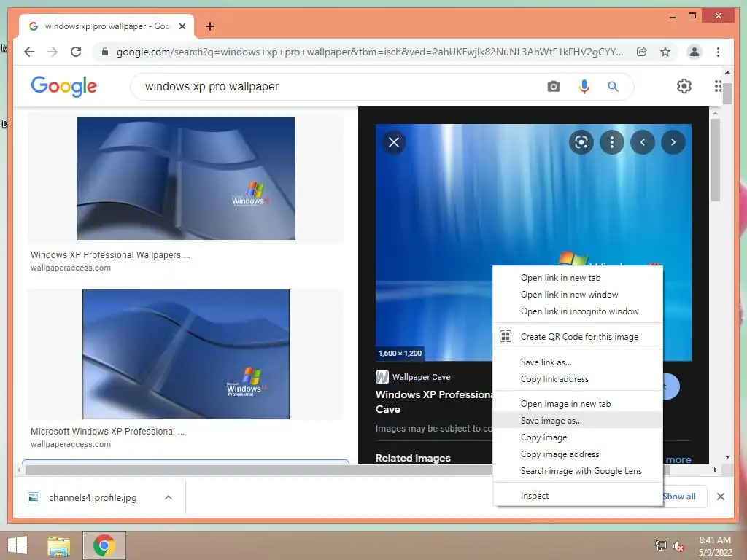Image resolution: width=747 pixels, height=560 pixels.
Task: Expand options for channels4_profile.jpg download
Action: pyautogui.click(x=169, y=497)
